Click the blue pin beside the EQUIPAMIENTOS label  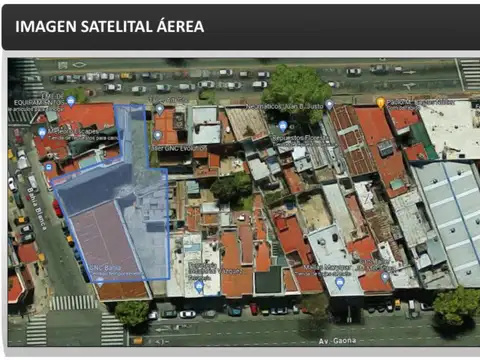click(x=71, y=101)
